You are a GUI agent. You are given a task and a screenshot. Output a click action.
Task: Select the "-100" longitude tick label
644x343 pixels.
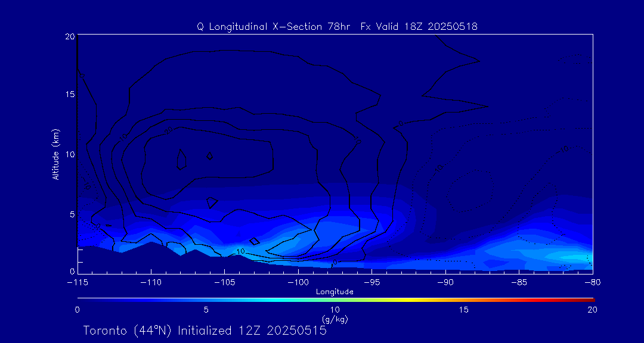[x=298, y=283]
